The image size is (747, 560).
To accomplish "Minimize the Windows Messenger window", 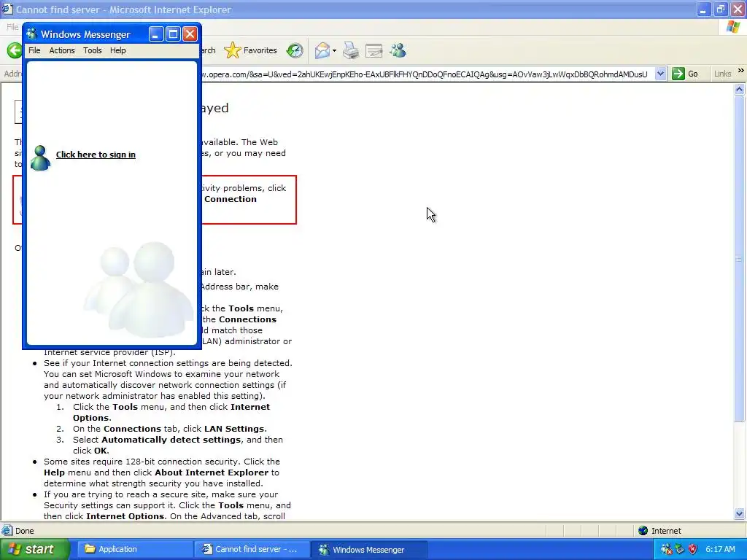I will click(x=156, y=34).
